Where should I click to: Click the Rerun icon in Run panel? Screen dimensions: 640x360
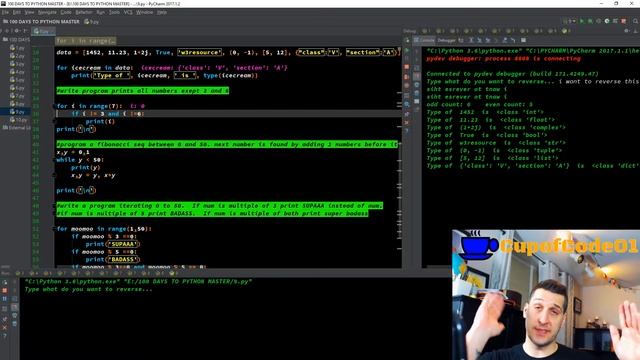(4, 282)
